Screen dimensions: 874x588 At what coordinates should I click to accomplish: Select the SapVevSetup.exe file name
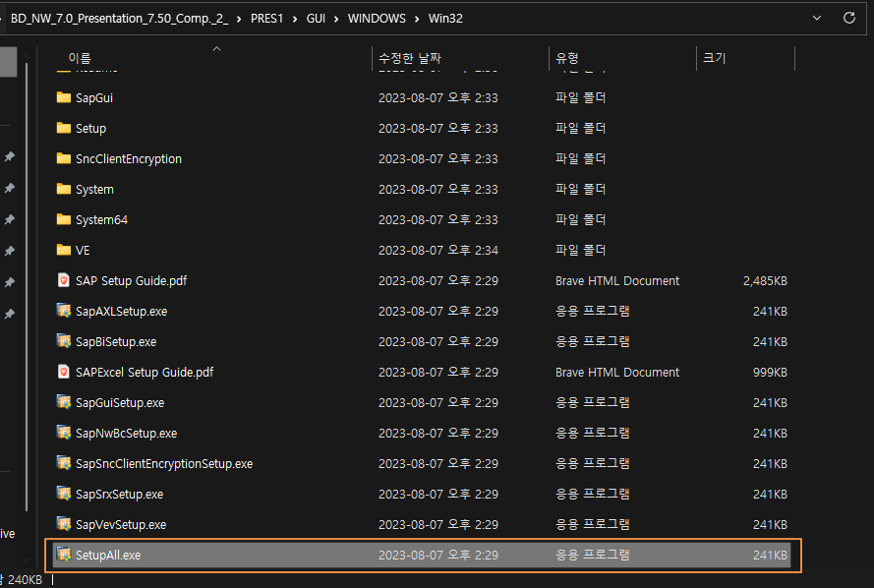click(x=121, y=525)
